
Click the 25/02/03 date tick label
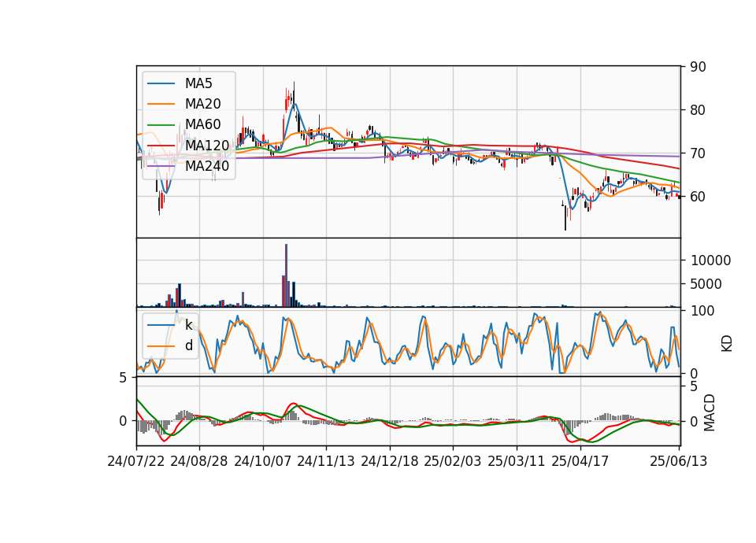[x=453, y=461]
